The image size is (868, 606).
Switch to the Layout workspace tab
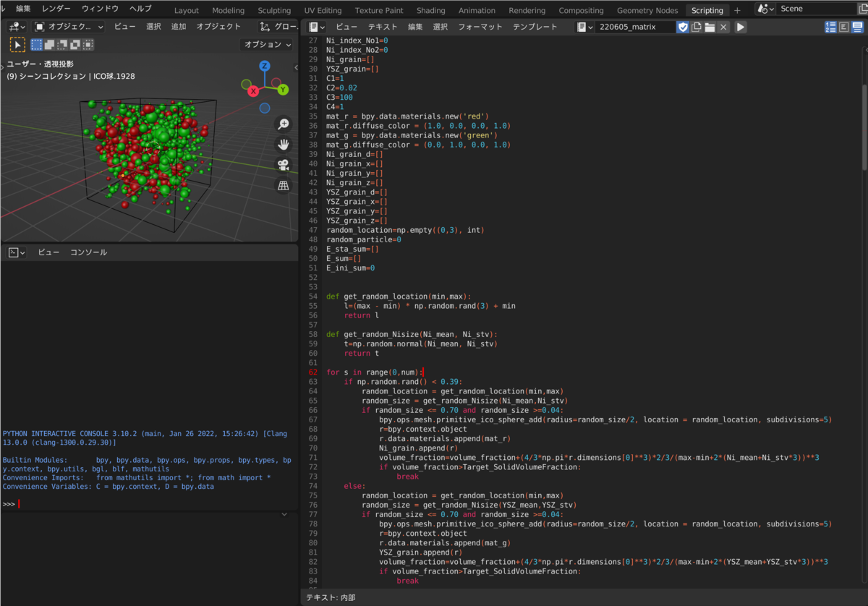coord(187,10)
